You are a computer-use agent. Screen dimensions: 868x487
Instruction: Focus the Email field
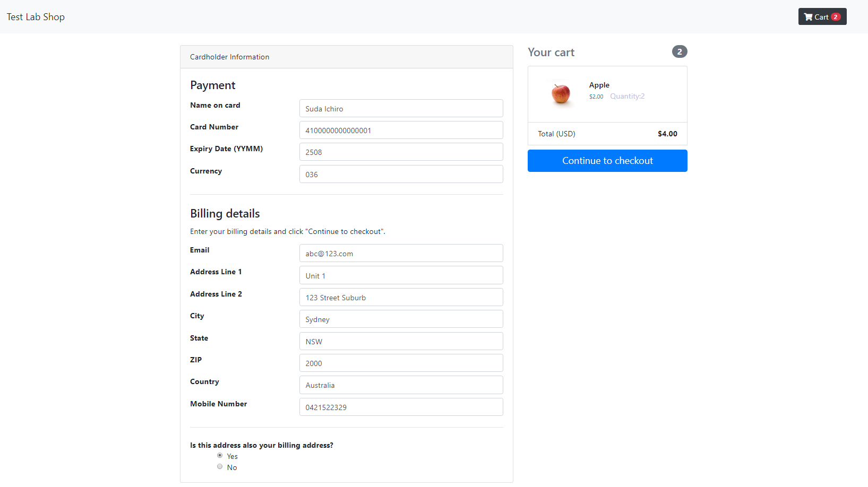pyautogui.click(x=401, y=253)
